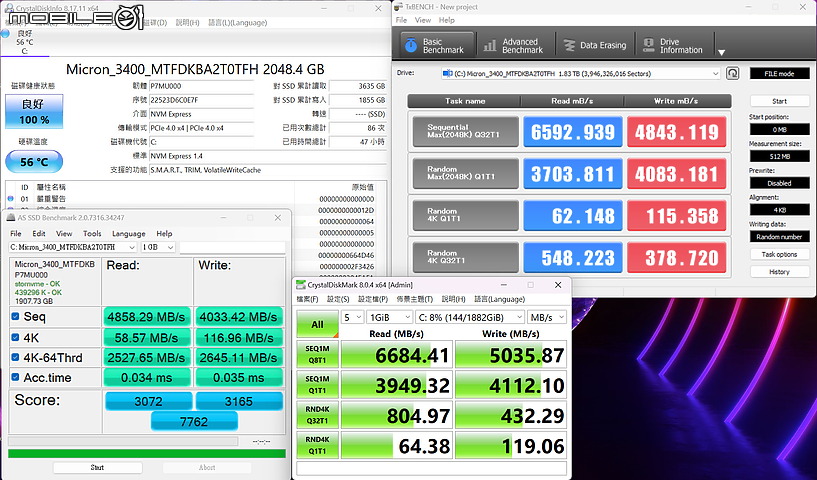Open the View menu in TxBENCH
Viewport: 817px width, 480px height.
(423, 20)
